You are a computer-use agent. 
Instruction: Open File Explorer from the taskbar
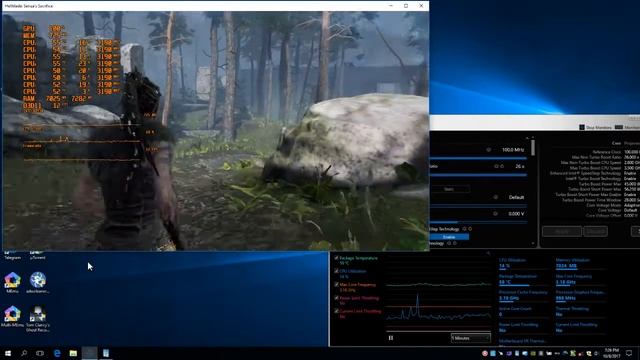coord(73,353)
